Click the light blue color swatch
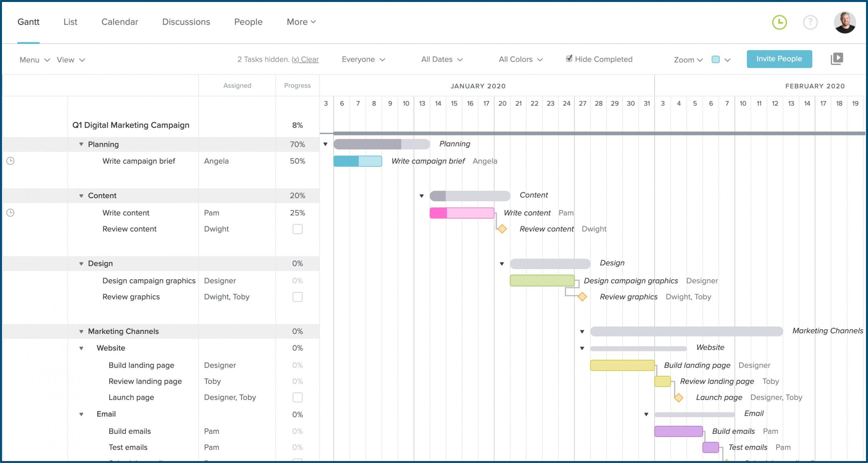Viewport: 868px width, 463px height. (x=716, y=60)
